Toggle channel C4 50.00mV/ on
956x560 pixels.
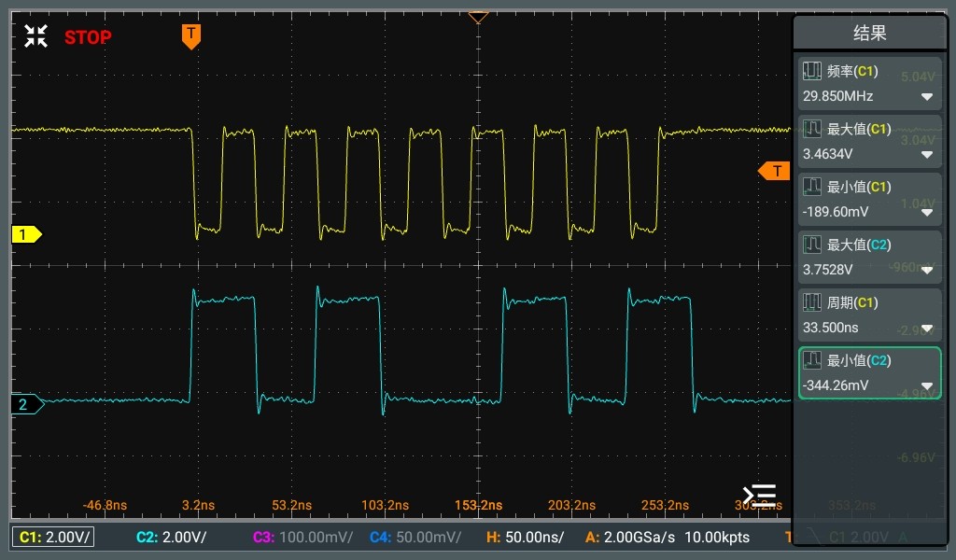415,537
